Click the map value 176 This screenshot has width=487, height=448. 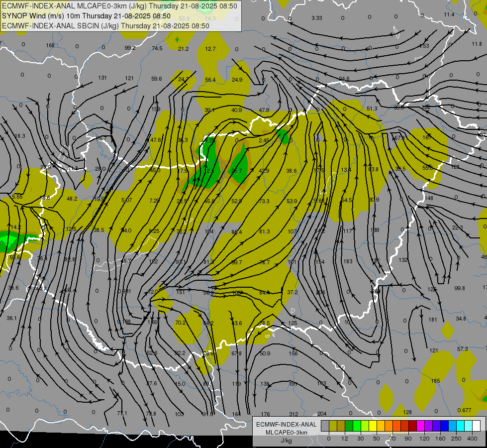pyautogui.click(x=265, y=414)
